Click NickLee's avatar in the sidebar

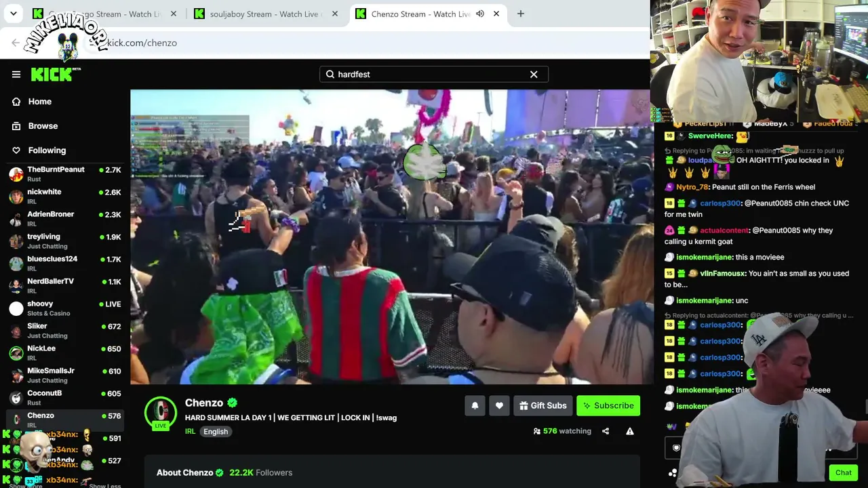coord(16,353)
